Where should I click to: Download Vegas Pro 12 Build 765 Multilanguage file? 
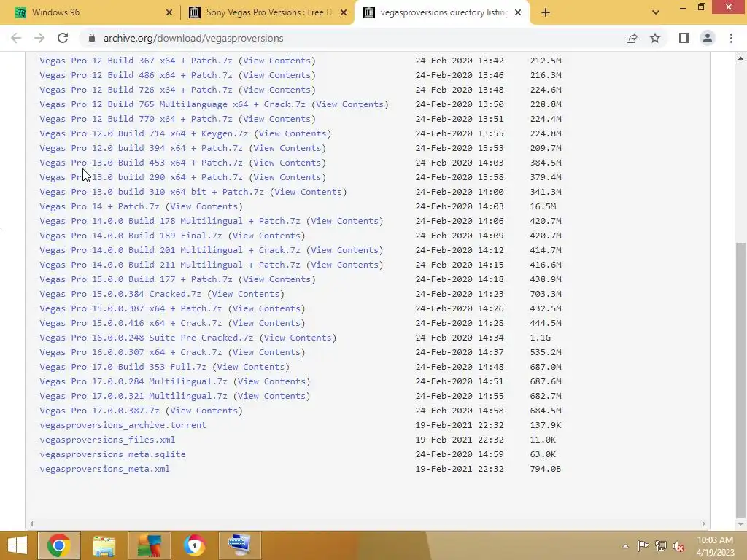[x=172, y=104]
